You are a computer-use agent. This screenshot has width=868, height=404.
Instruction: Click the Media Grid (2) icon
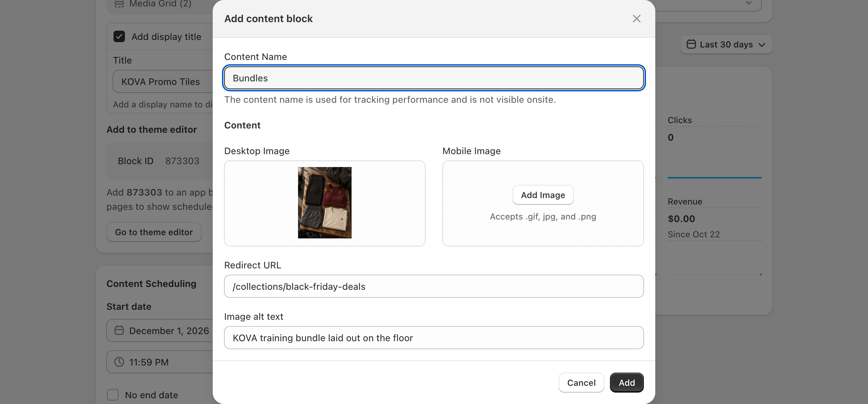pyautogui.click(x=119, y=4)
